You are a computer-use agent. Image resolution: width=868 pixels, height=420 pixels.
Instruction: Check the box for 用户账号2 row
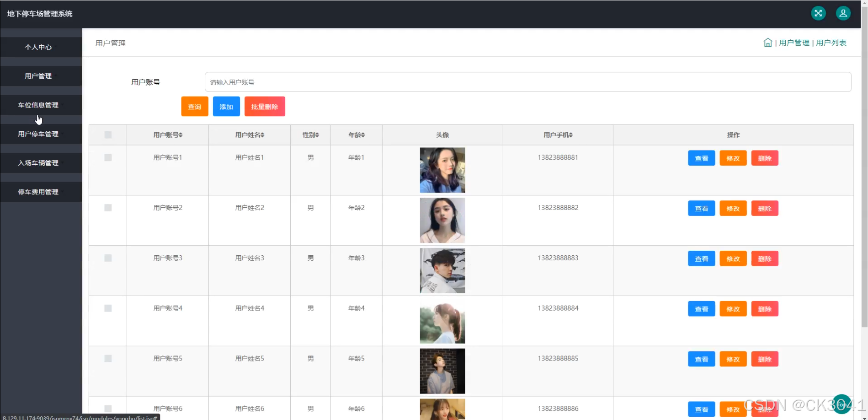pos(108,208)
